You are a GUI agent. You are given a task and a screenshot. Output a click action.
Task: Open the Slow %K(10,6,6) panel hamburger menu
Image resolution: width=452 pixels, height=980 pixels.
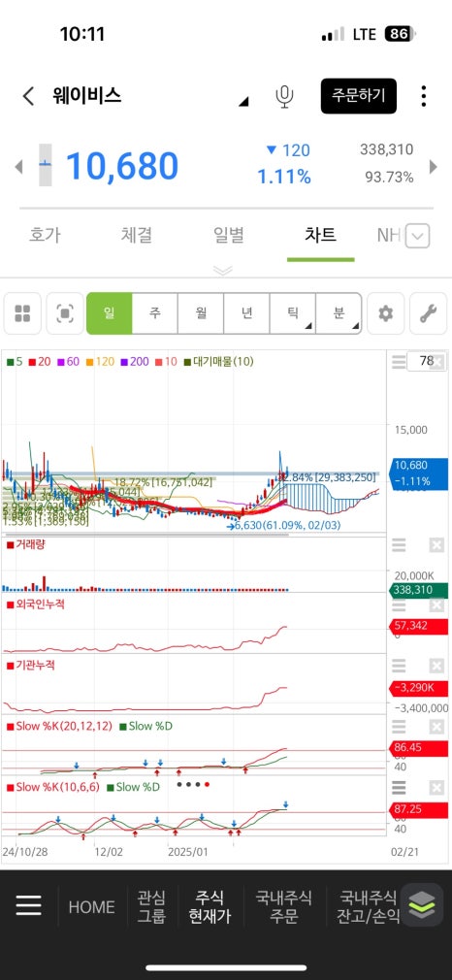pyautogui.click(x=399, y=788)
